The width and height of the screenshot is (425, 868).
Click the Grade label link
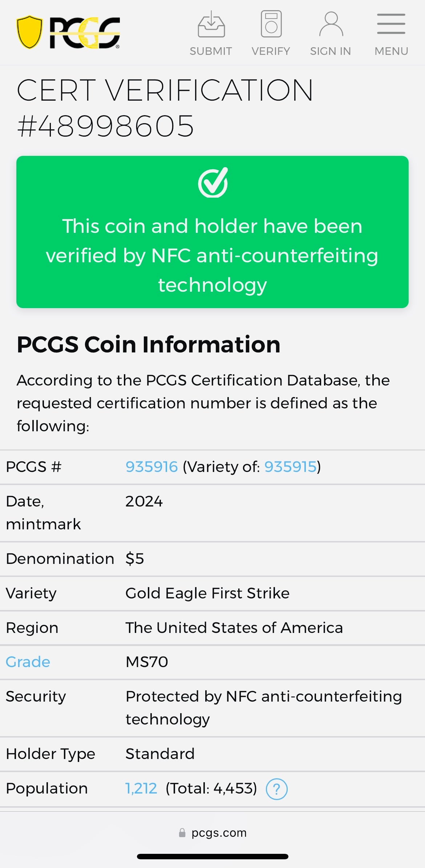coord(28,662)
